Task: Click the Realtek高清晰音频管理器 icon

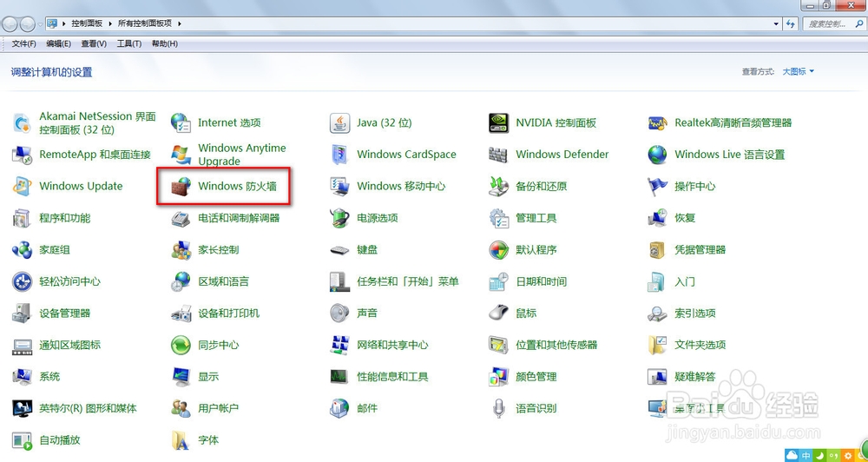Action: point(658,123)
